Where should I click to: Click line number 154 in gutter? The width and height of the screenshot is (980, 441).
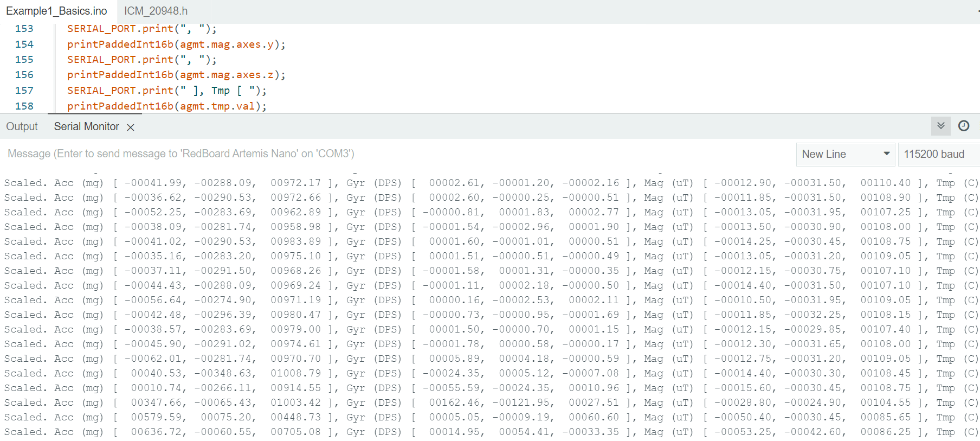[x=24, y=44]
